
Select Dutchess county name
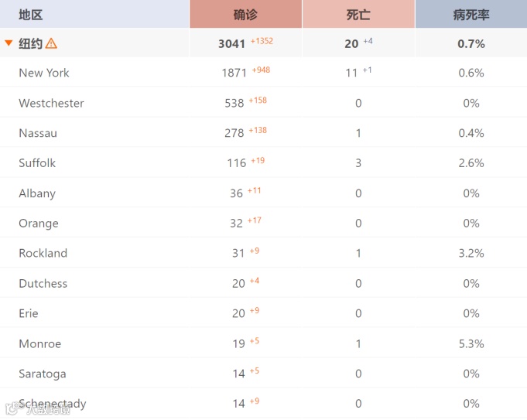tap(43, 283)
